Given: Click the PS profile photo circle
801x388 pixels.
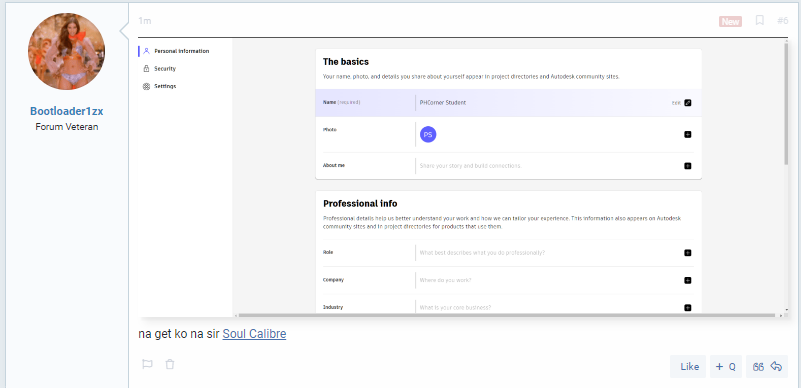Looking at the screenshot, I should click(428, 135).
